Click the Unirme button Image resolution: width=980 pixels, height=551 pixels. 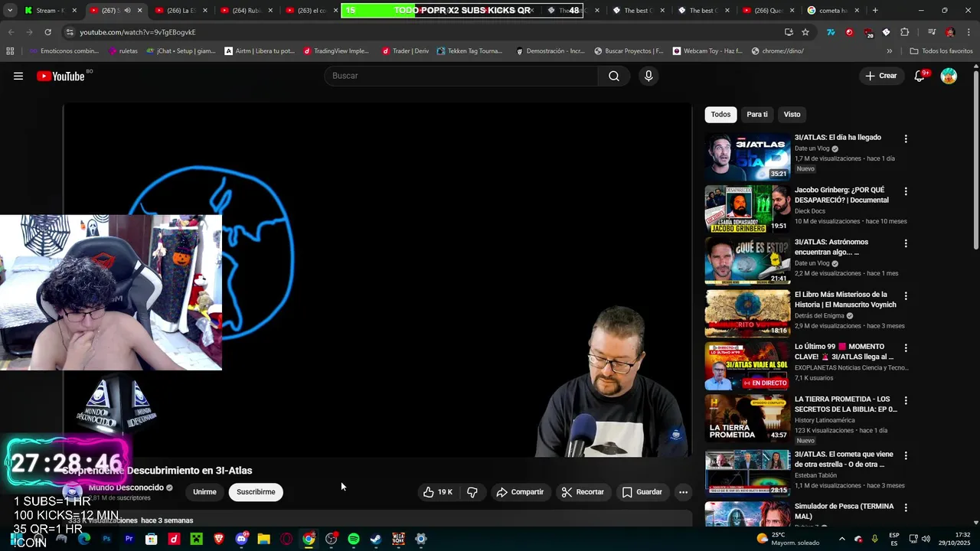204,492
